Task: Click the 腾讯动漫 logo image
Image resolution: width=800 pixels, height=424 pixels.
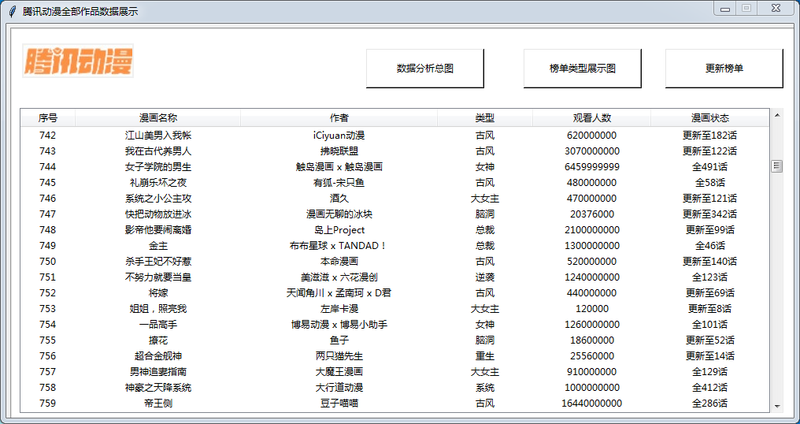Action: coord(78,61)
